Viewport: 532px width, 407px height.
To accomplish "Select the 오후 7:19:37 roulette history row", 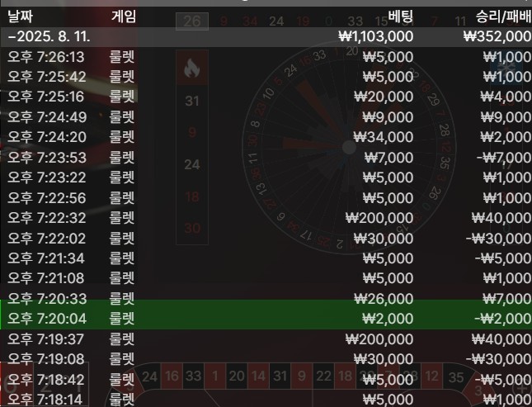I will pos(266,339).
